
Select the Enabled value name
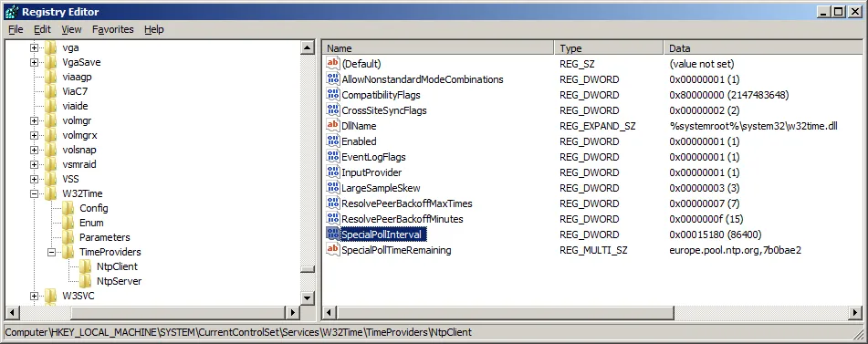pyautogui.click(x=359, y=141)
